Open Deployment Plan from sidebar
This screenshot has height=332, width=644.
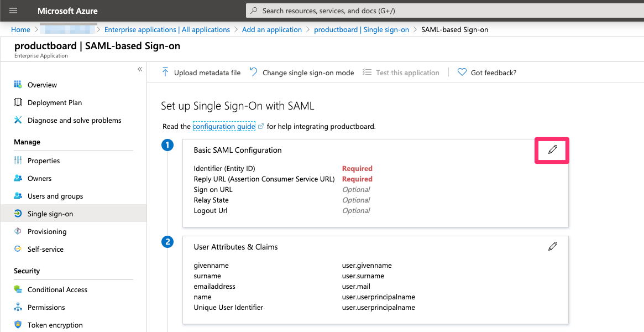54,102
